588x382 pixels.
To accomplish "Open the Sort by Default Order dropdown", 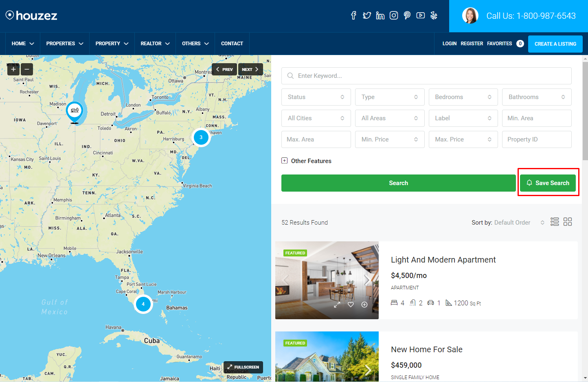I will (x=519, y=223).
